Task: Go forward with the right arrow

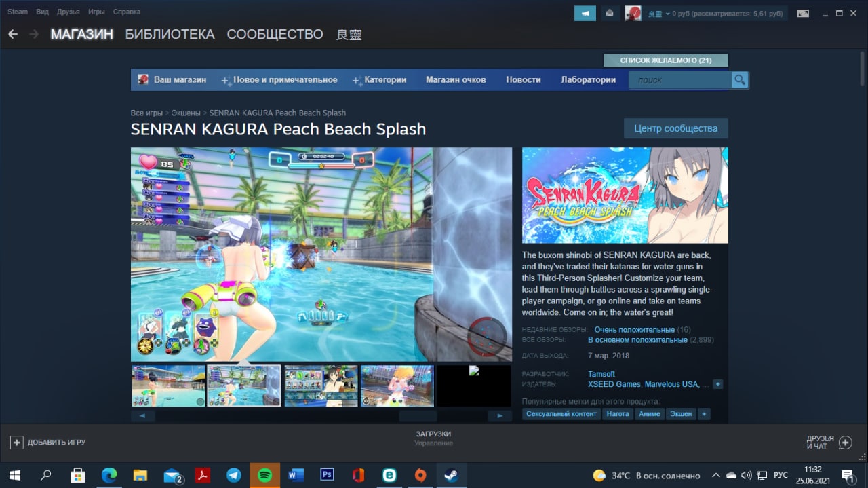Action: 34,34
